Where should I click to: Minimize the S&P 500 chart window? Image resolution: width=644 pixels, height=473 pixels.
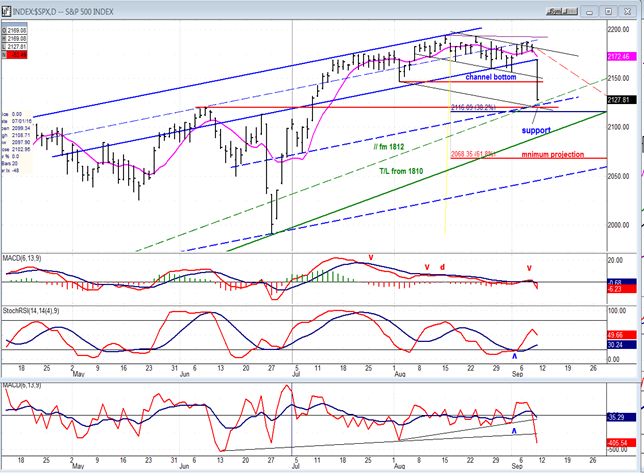click(x=590, y=12)
